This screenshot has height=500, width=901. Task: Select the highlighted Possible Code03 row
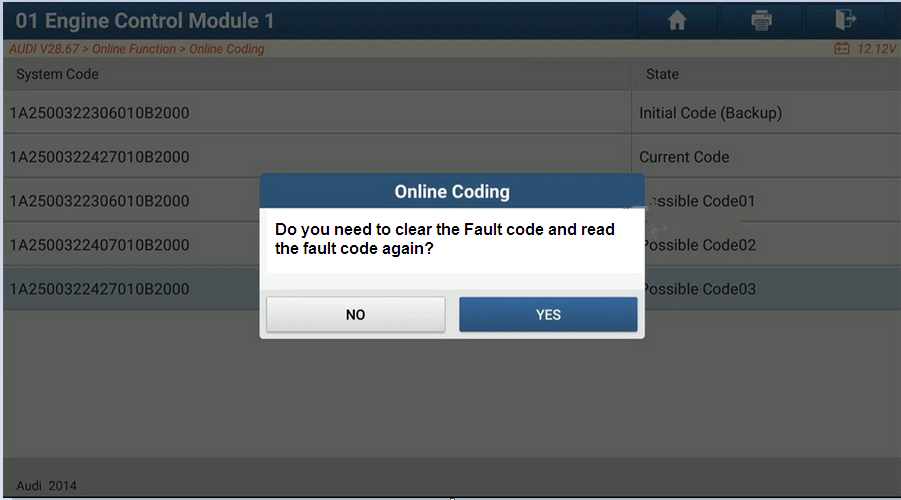(x=452, y=289)
